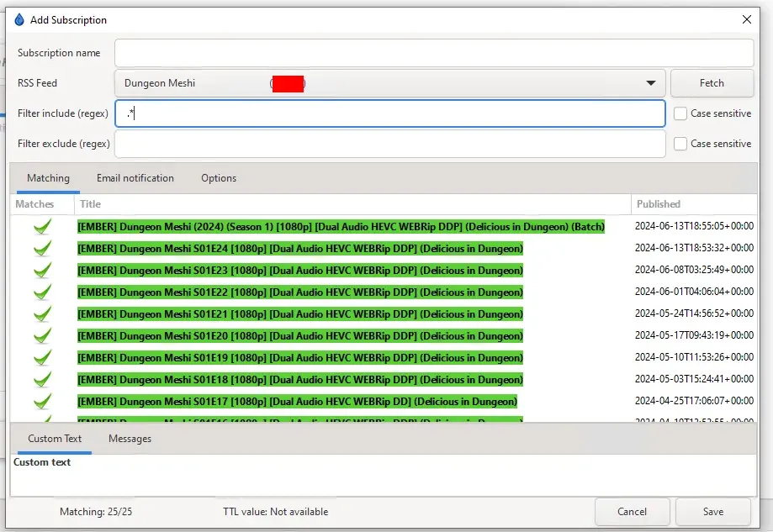Click the green checkmark for S01E19 row
Image resolution: width=773 pixels, height=532 pixels.
42,358
